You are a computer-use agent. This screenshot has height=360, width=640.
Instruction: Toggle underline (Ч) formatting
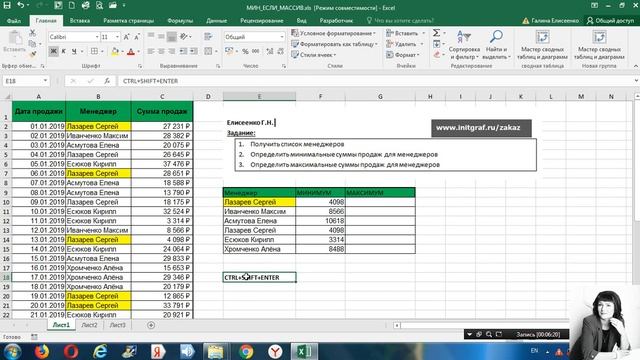point(74,51)
